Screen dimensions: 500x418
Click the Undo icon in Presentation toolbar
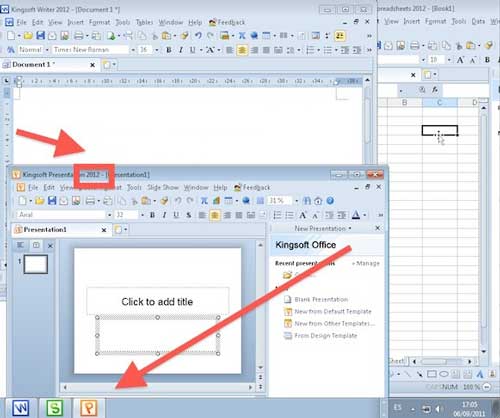pos(178,201)
